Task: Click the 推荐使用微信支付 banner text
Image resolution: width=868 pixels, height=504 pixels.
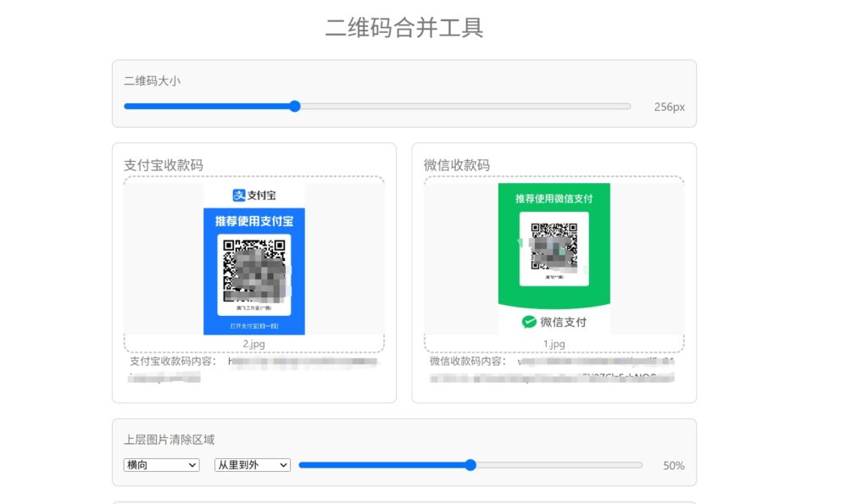Action: (x=554, y=198)
